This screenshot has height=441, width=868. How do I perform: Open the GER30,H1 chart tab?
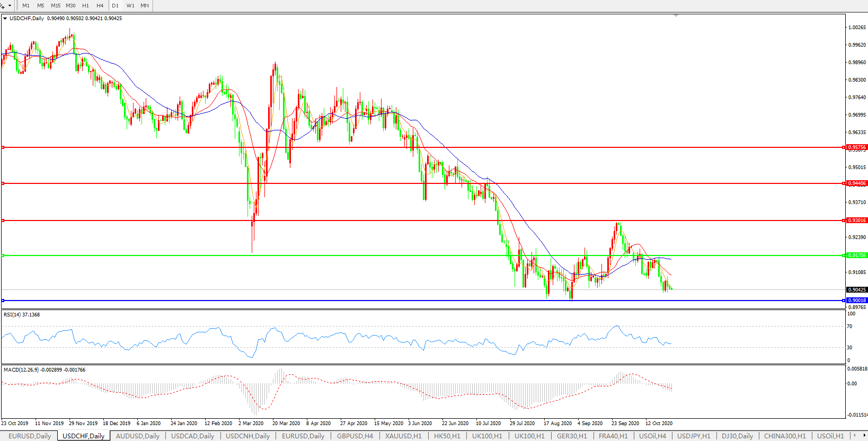[572, 436]
